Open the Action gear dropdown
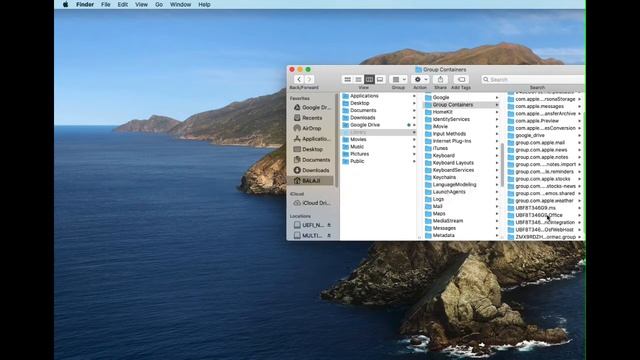The width and height of the screenshot is (640, 360). 420,80
